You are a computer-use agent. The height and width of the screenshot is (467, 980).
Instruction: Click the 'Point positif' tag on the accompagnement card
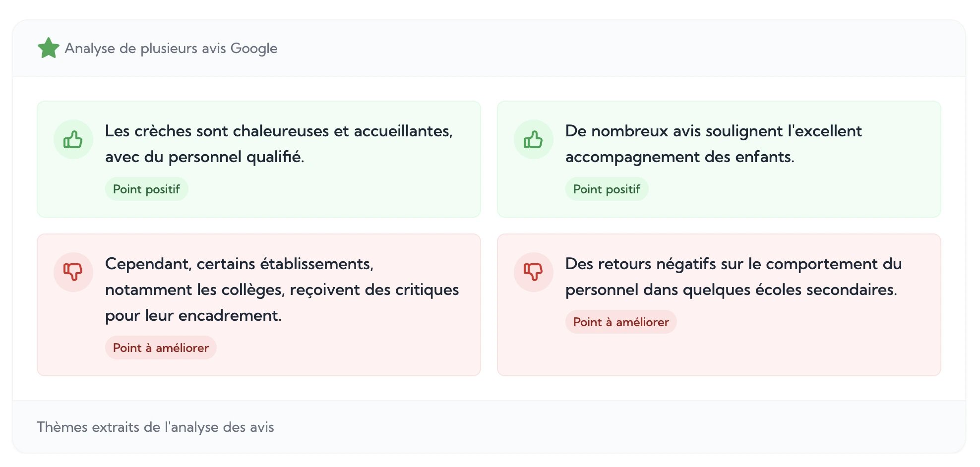click(x=606, y=189)
